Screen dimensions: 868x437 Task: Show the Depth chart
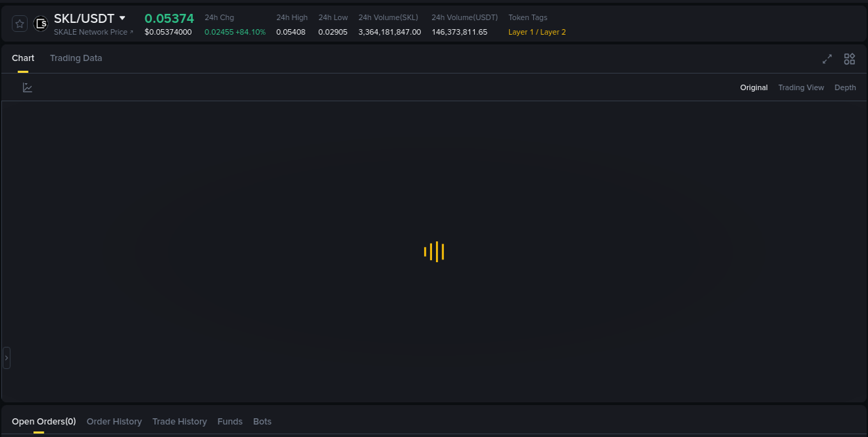[845, 87]
